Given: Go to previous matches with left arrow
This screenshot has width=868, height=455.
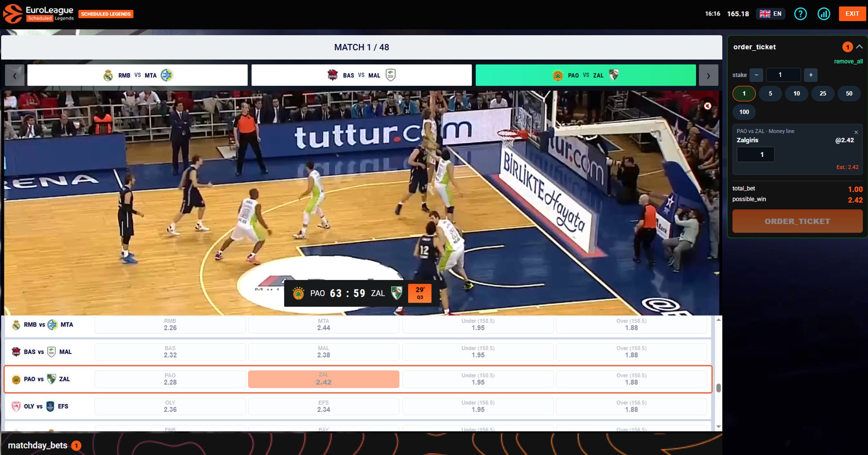Looking at the screenshot, I should coord(15,75).
